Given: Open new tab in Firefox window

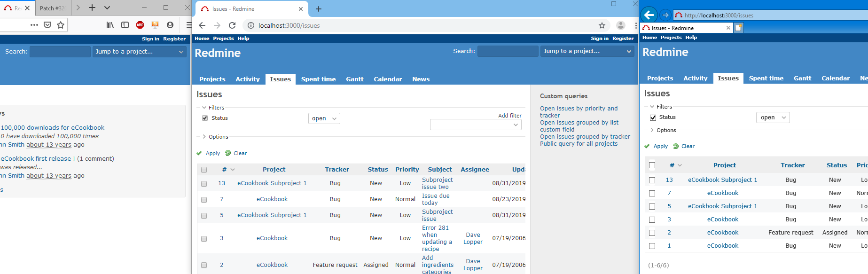Looking at the screenshot, I should point(92,8).
